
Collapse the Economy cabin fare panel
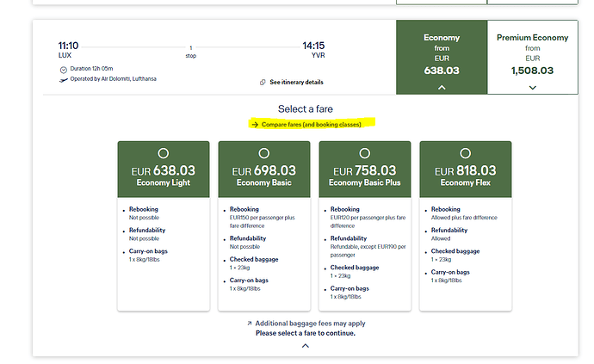point(442,88)
